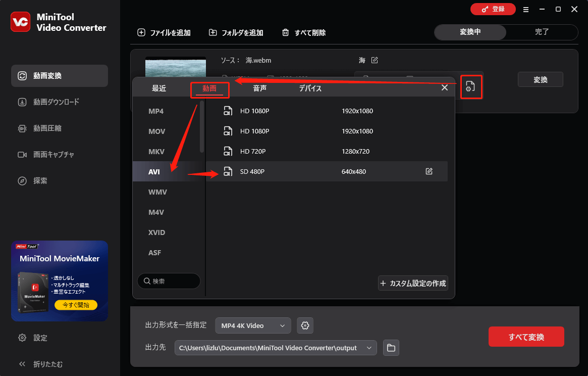The width and height of the screenshot is (588, 376).
Task: Open 設定 in the sidebar
Action: tap(33, 338)
